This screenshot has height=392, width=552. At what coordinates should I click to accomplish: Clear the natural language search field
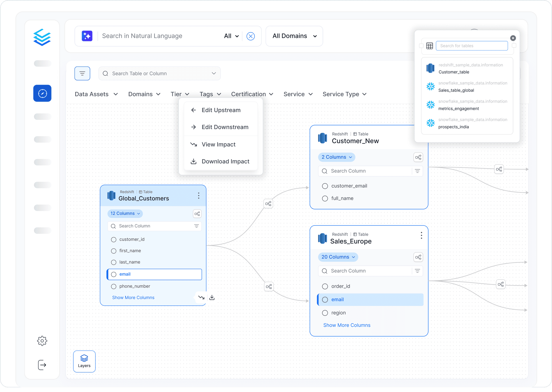[250, 36]
